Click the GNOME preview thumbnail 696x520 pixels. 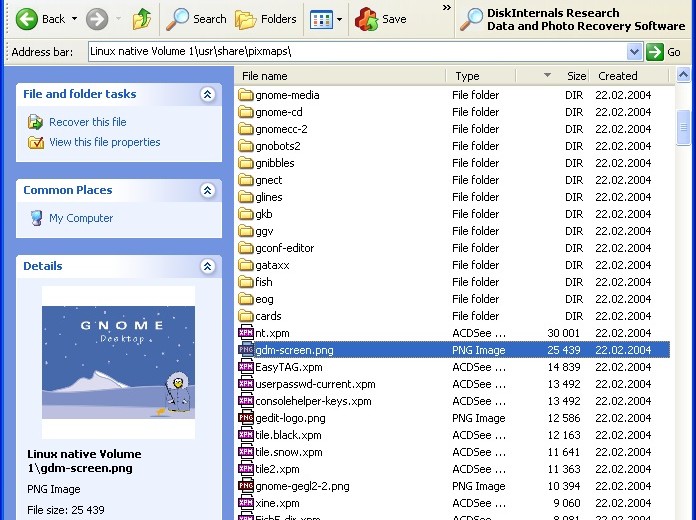click(118, 362)
